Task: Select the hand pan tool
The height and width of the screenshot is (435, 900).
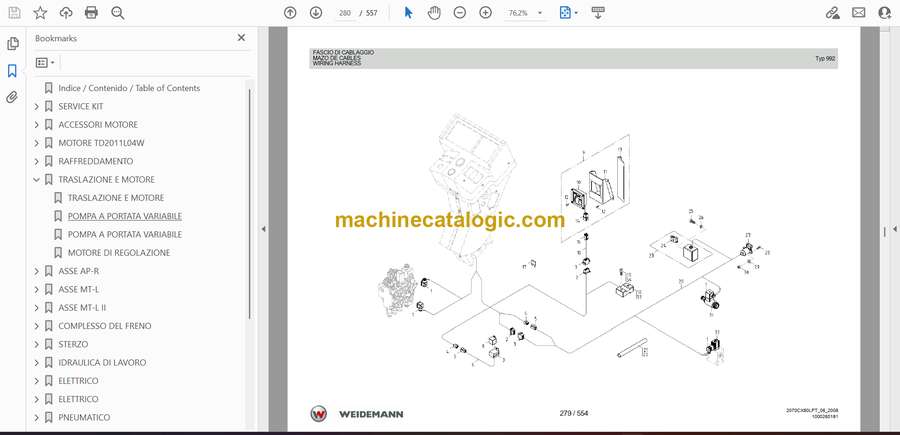Action: pos(434,13)
